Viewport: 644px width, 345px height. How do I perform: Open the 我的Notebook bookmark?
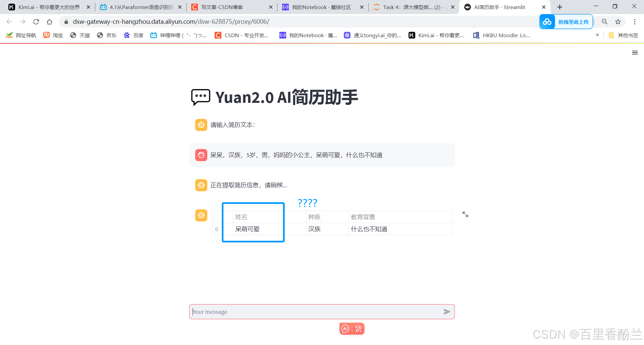[309, 35]
